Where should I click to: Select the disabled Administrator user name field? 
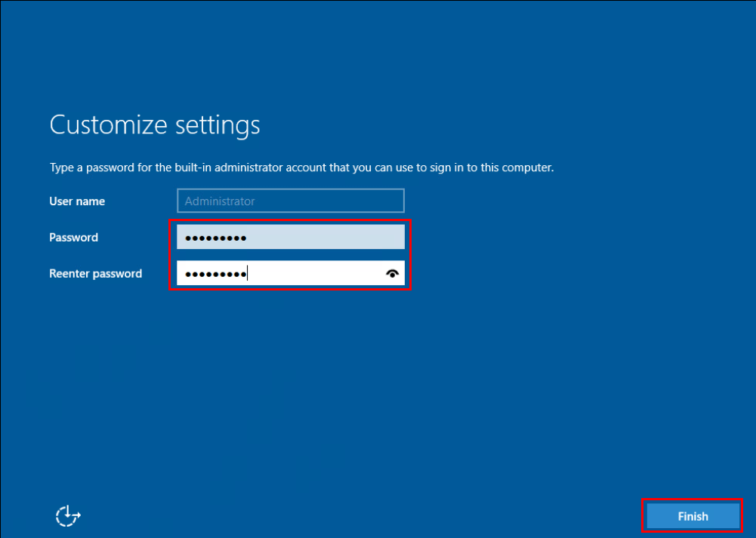tap(291, 201)
